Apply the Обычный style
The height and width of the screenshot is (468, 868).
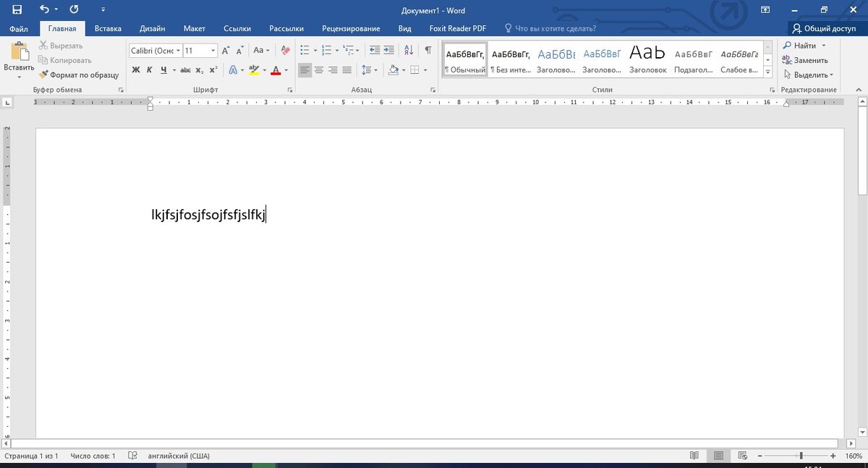(x=465, y=61)
